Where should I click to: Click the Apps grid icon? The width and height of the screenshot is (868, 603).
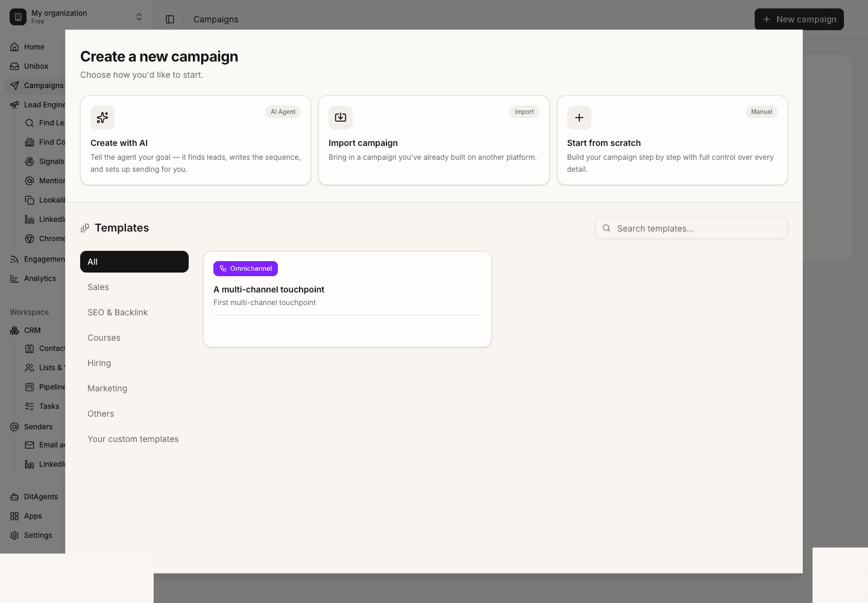[x=14, y=516]
